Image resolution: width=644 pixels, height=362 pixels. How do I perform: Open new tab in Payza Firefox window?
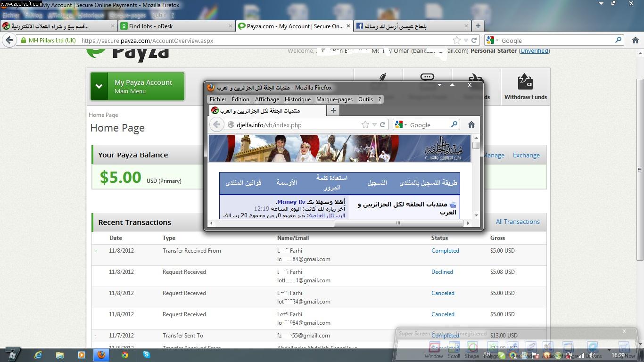click(478, 26)
